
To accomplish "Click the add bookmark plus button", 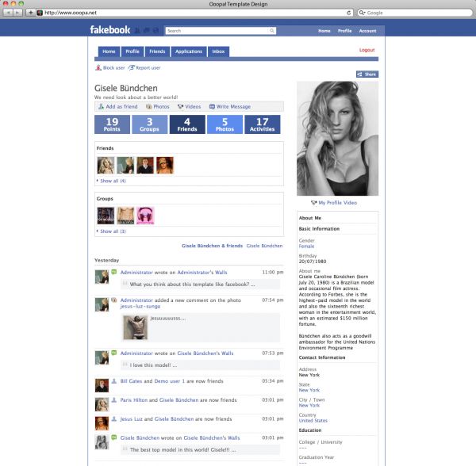I will pos(31,13).
